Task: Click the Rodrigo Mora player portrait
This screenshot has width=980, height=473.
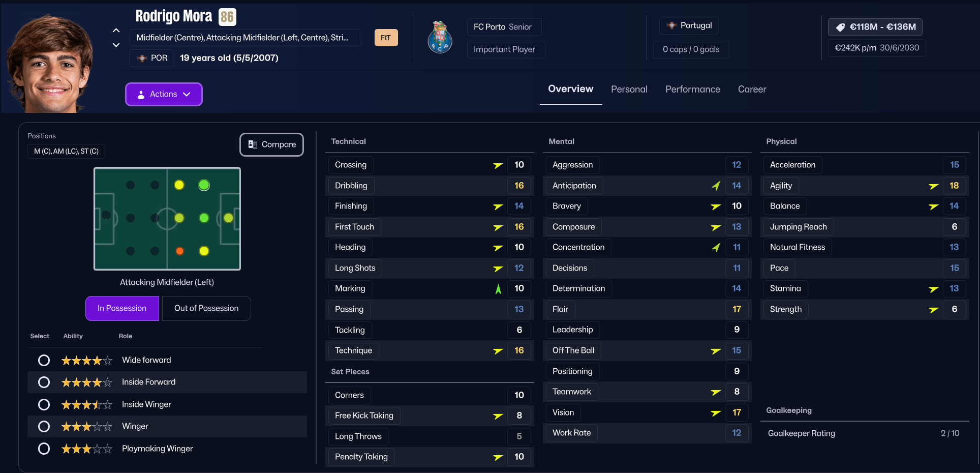Action: click(x=51, y=62)
